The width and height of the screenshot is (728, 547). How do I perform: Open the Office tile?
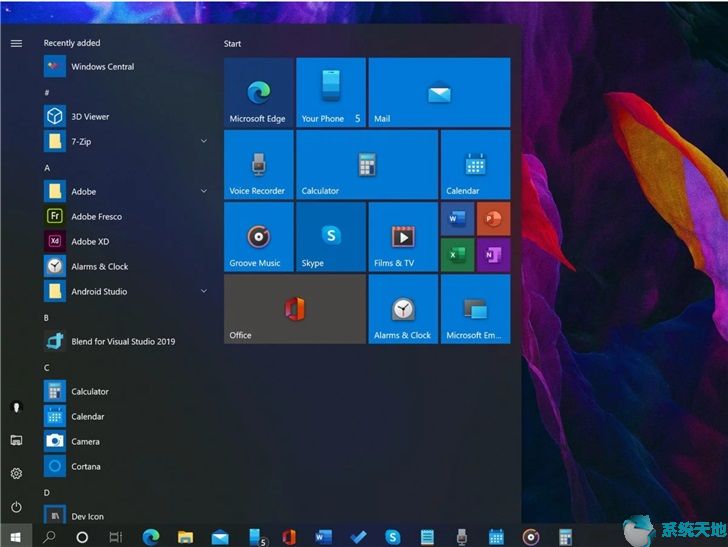tap(295, 309)
